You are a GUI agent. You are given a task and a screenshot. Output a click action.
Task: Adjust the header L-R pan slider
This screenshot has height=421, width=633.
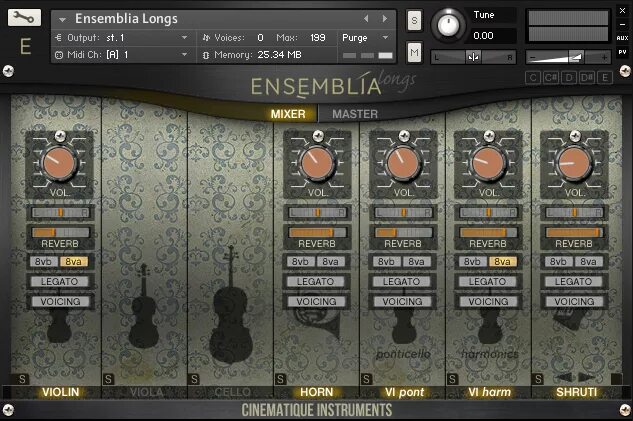[x=473, y=57]
